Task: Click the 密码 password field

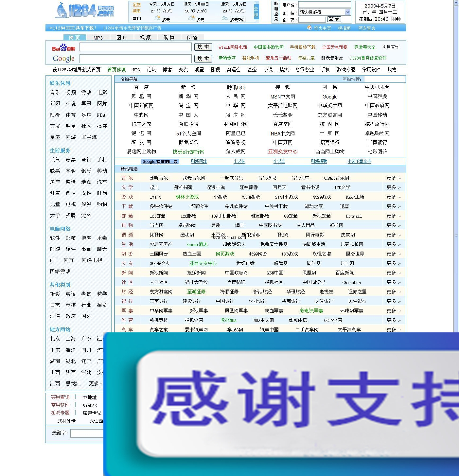Action: click(312, 20)
